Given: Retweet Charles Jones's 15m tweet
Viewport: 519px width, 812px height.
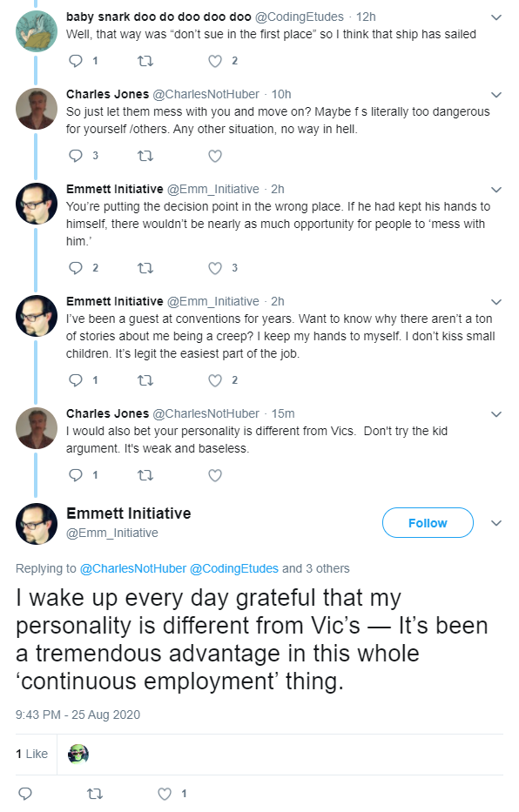Looking at the screenshot, I should pos(145,475).
